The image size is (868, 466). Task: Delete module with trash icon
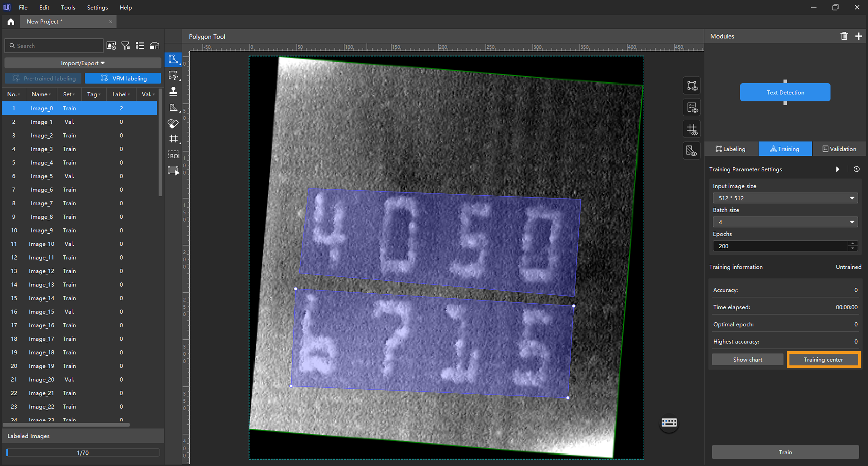[844, 36]
